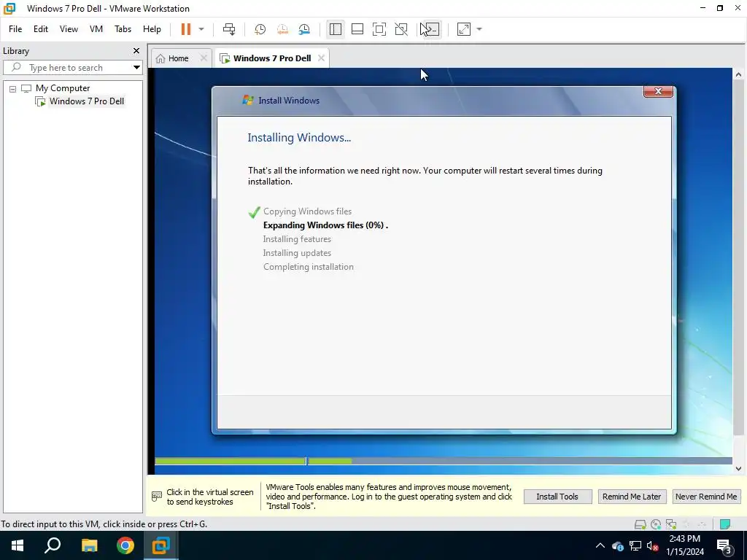This screenshot has height=560, width=747.
Task: Pause the virtual machine
Action: (186, 29)
